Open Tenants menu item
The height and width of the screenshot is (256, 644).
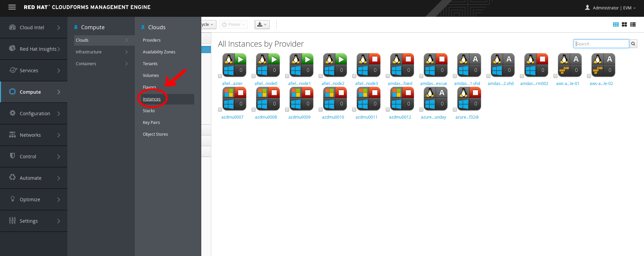[x=150, y=63]
